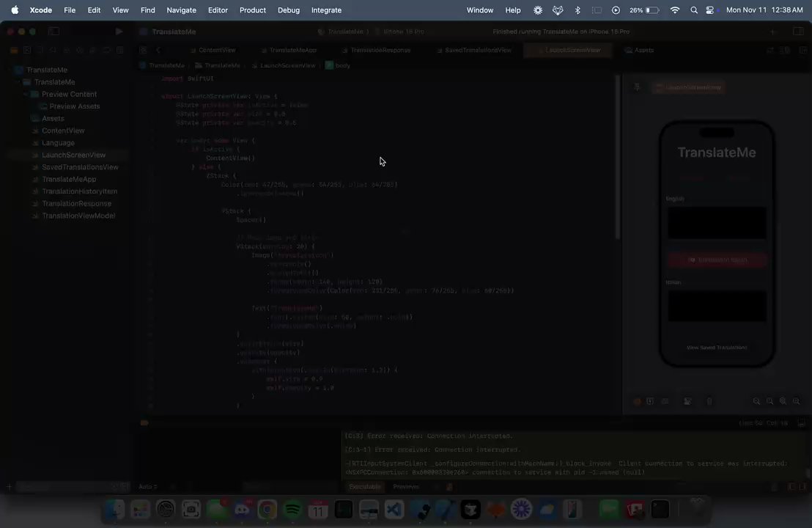Open canvas device settings icon

pos(687,402)
